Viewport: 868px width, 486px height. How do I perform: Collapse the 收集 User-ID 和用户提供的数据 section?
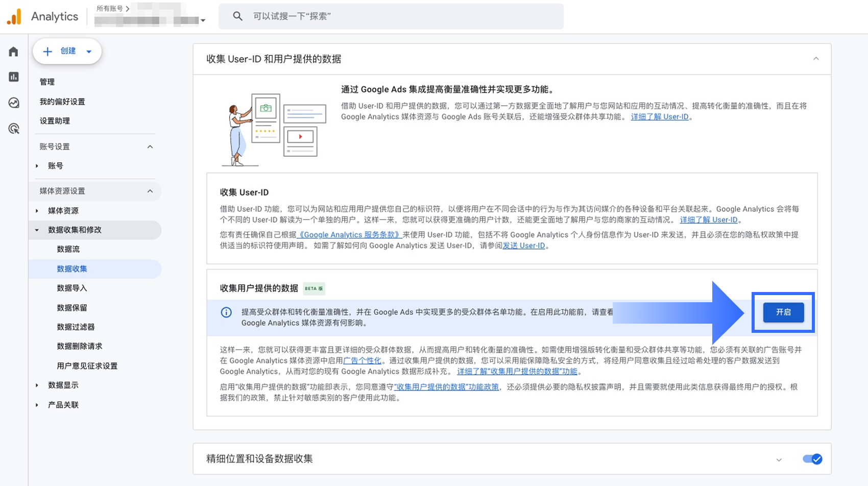[x=816, y=59]
